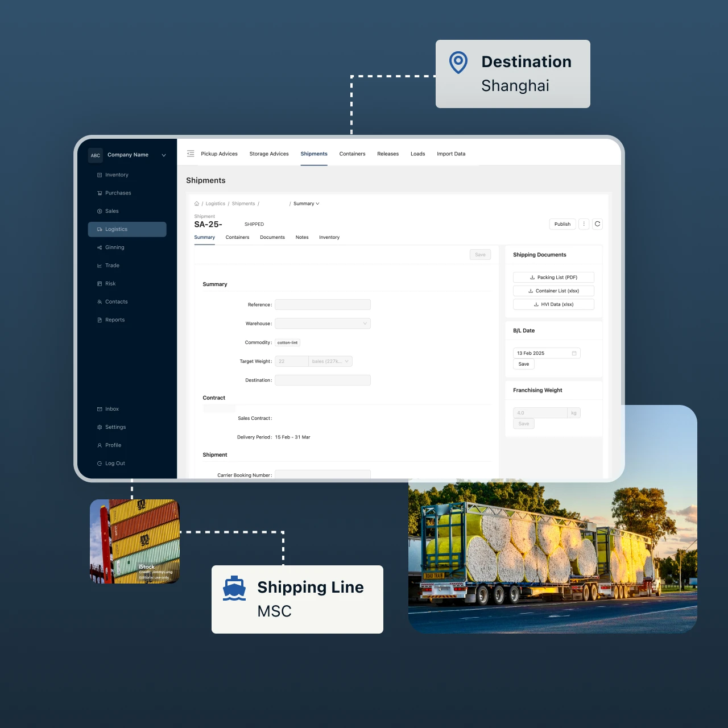Follow the Shipments breadcrumb link
The image size is (728, 728).
pos(243,204)
